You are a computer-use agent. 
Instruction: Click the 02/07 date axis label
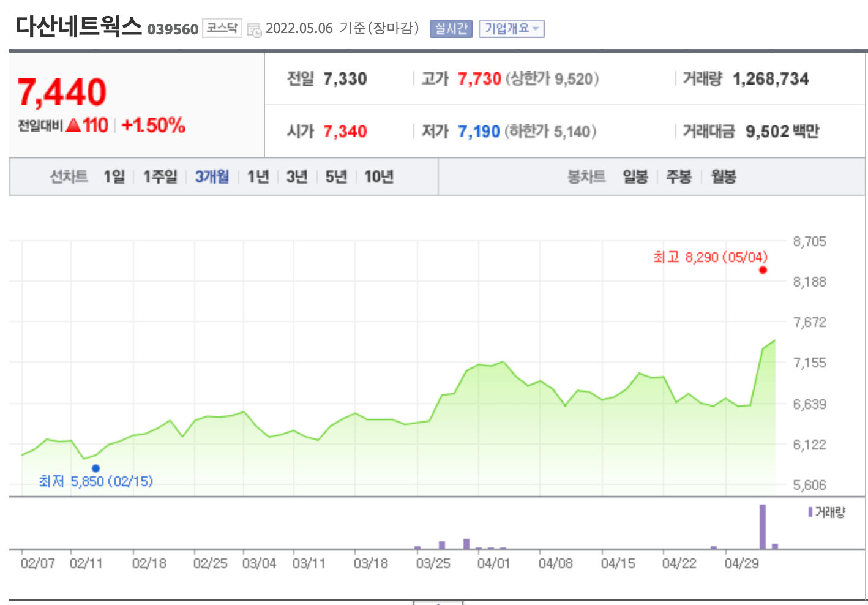tap(38, 563)
